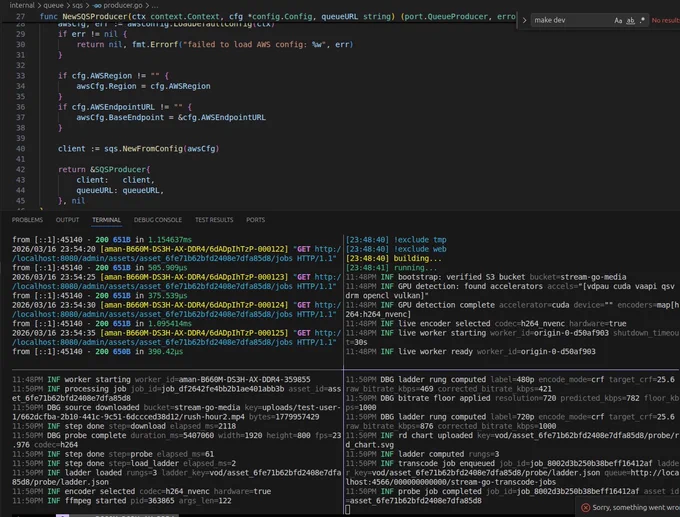Click the 'step done step=probe' log line

[x=113, y=454]
